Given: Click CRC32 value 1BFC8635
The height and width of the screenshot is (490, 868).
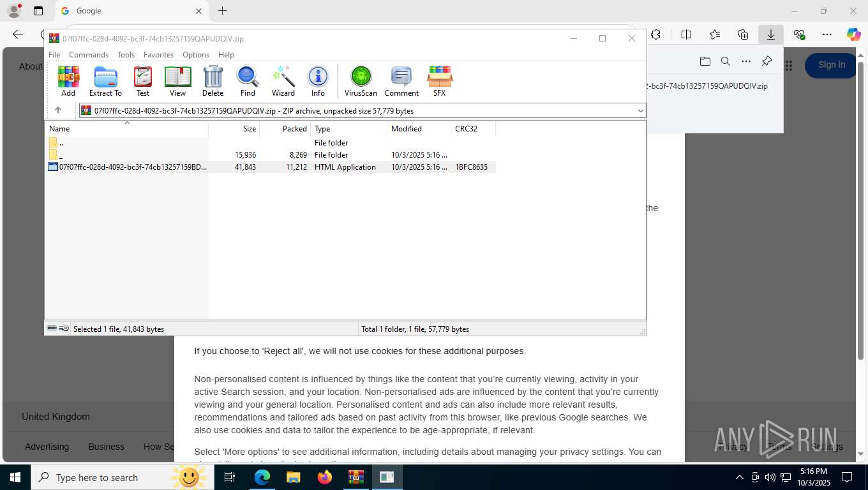Looking at the screenshot, I should (471, 167).
